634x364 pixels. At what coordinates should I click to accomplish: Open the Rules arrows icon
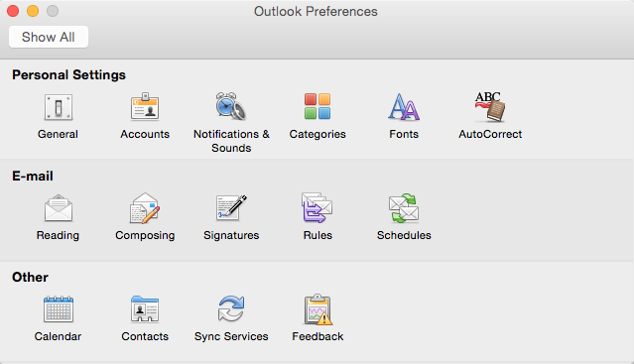pyautogui.click(x=317, y=207)
